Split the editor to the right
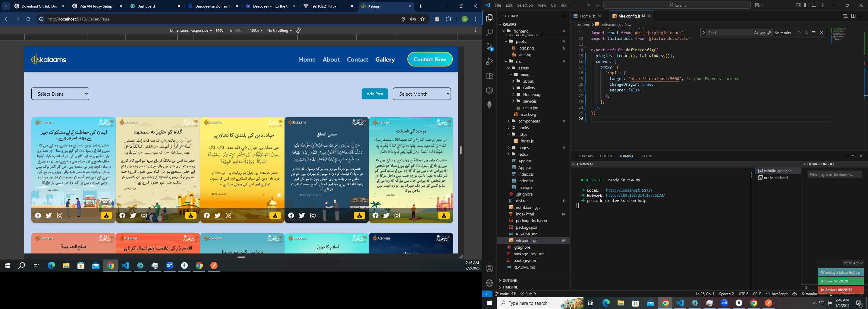 point(853,16)
